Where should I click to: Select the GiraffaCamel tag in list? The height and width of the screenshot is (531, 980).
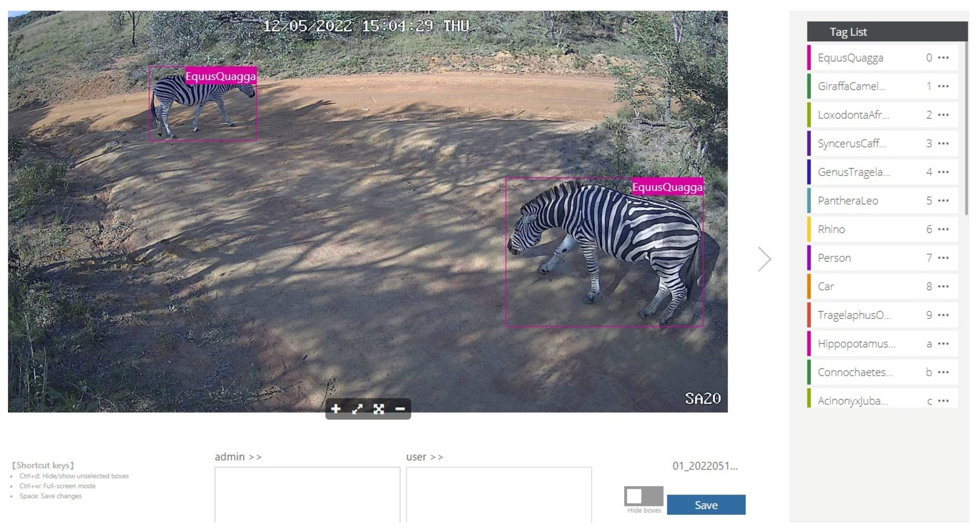[852, 86]
